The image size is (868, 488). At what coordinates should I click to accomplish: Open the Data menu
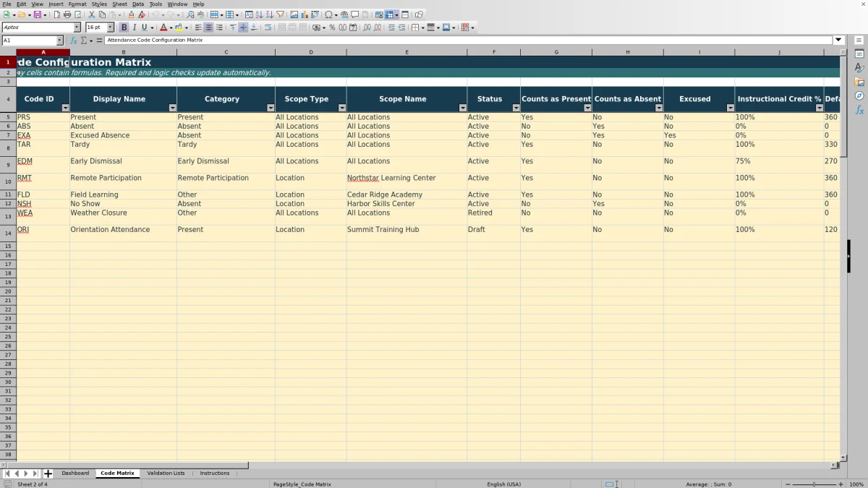[x=137, y=4]
